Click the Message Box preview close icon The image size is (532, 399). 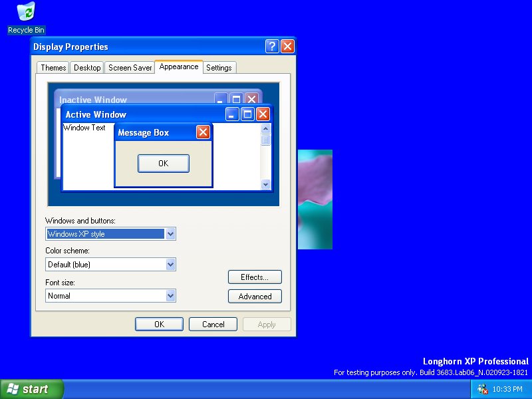(203, 132)
